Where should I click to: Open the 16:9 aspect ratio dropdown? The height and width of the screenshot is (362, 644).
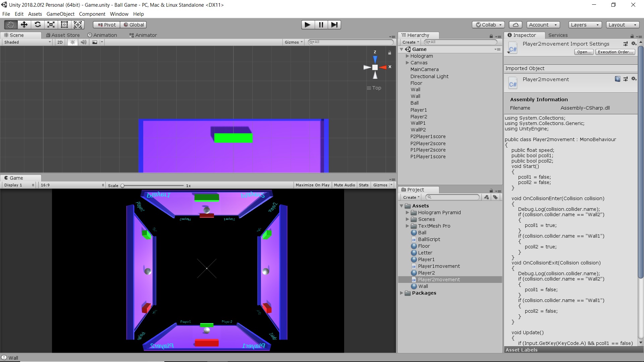[x=71, y=185]
